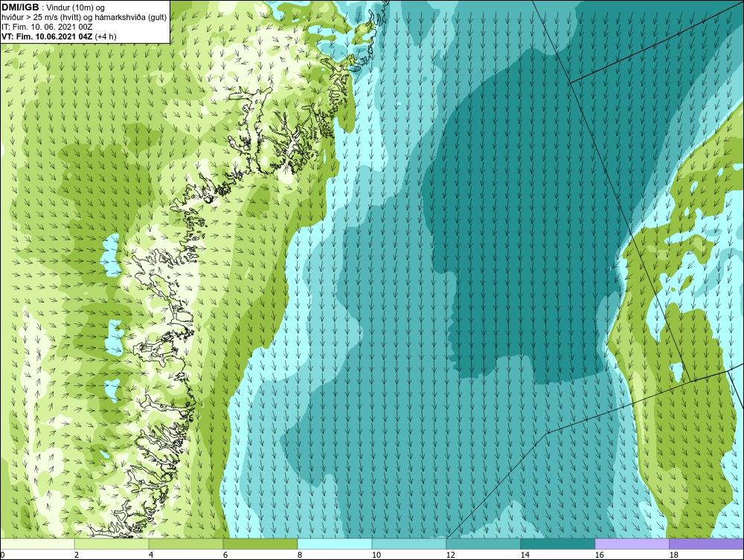This screenshot has width=744, height=560.
Task: Click the legend scale label 10
Action: (x=376, y=555)
